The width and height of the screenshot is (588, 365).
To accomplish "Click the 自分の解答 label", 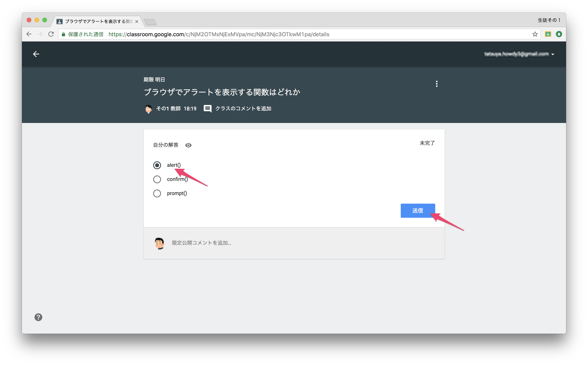I will (x=166, y=145).
